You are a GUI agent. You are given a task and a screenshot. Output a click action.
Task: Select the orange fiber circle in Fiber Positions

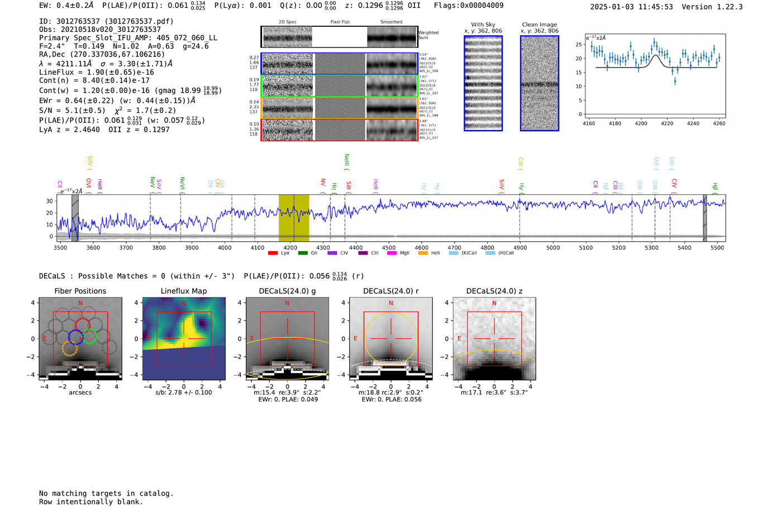pos(69,349)
